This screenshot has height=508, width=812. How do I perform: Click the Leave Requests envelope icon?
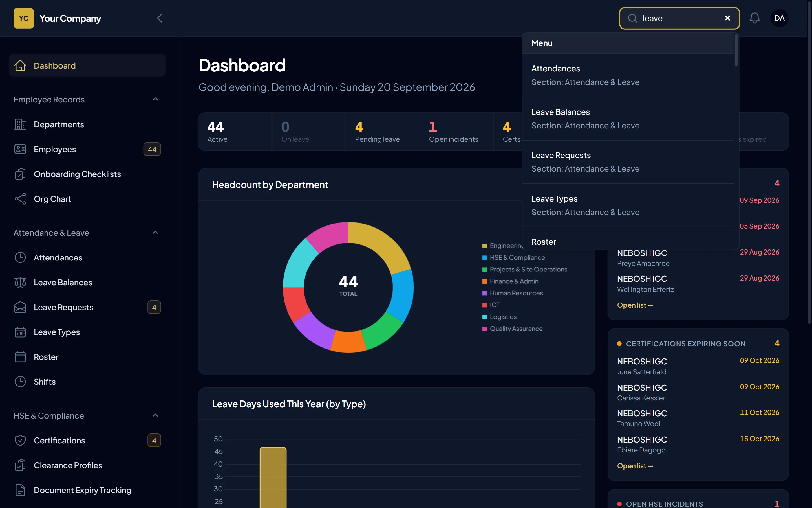[x=20, y=307]
